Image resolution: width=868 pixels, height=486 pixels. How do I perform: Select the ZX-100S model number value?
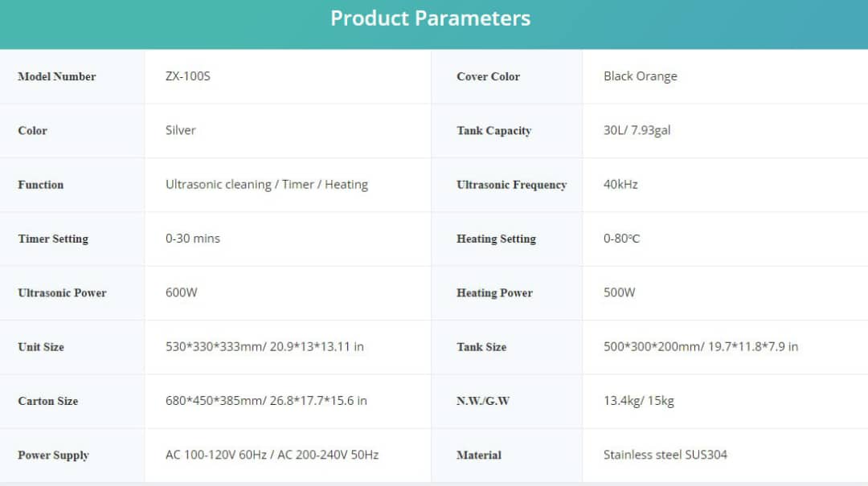coord(187,76)
